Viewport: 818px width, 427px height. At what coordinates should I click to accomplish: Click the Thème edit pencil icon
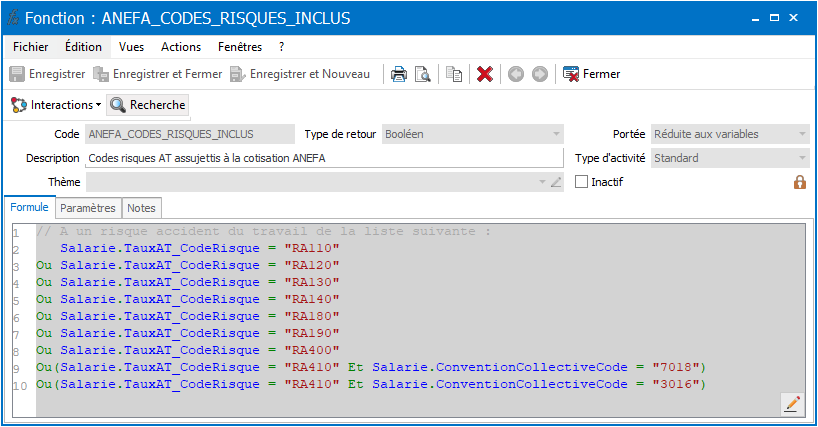point(556,182)
